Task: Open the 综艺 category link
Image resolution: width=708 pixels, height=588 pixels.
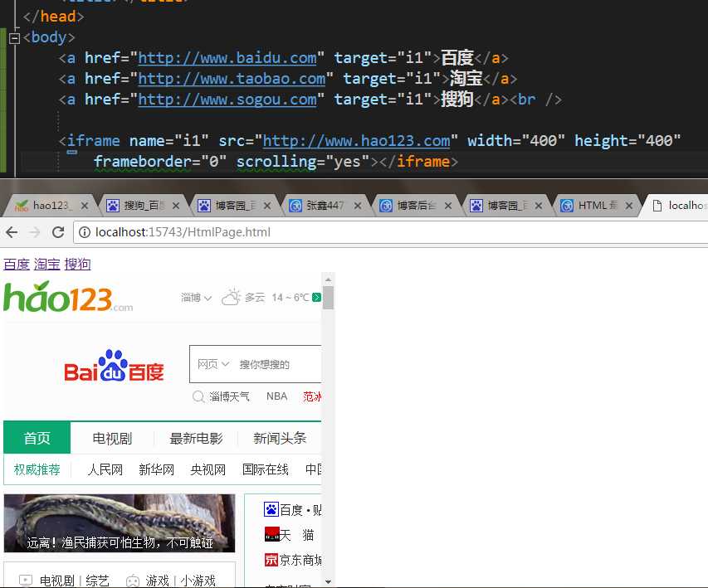Action: coord(98,581)
